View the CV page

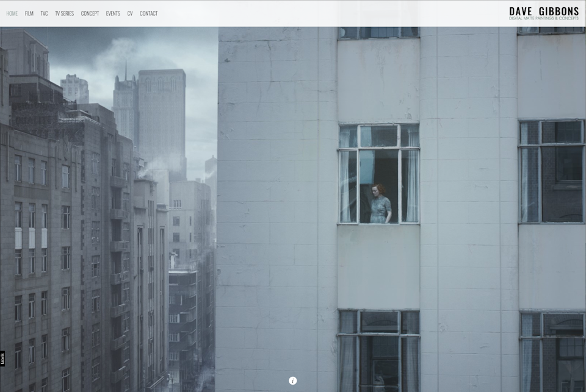tap(129, 13)
